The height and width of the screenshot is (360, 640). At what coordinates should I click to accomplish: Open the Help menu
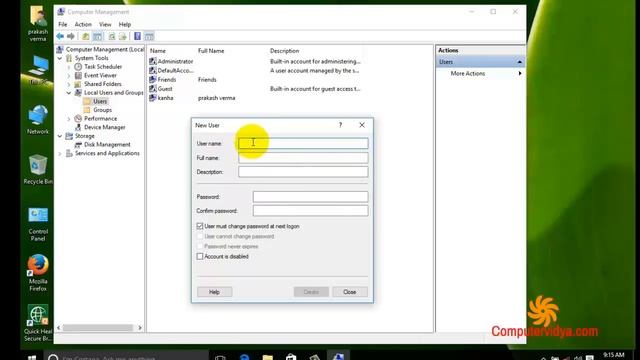pyautogui.click(x=124, y=24)
